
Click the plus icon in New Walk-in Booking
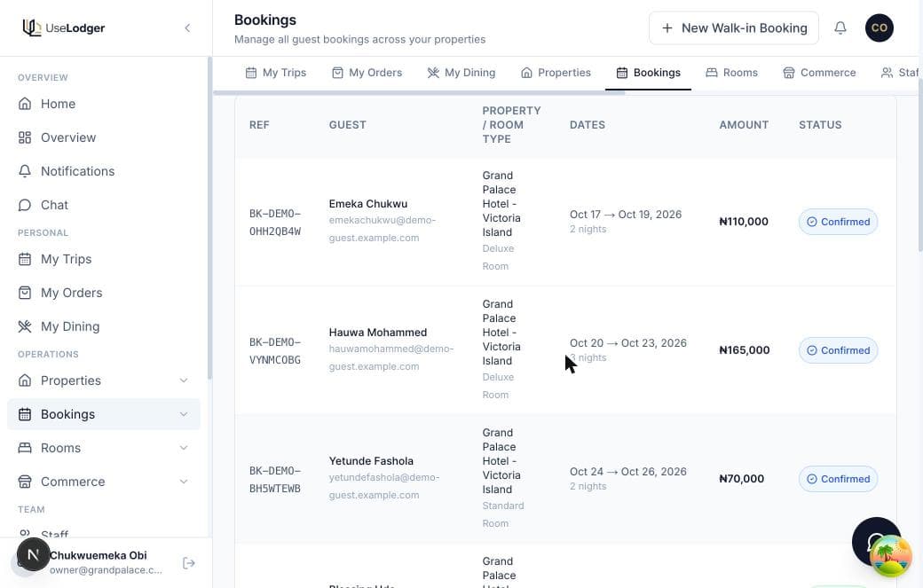(667, 28)
